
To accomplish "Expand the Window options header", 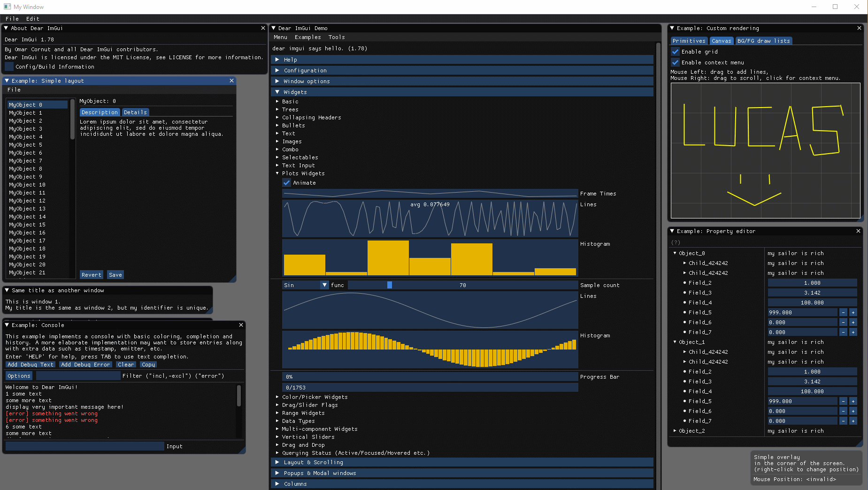I will pyautogui.click(x=462, y=81).
